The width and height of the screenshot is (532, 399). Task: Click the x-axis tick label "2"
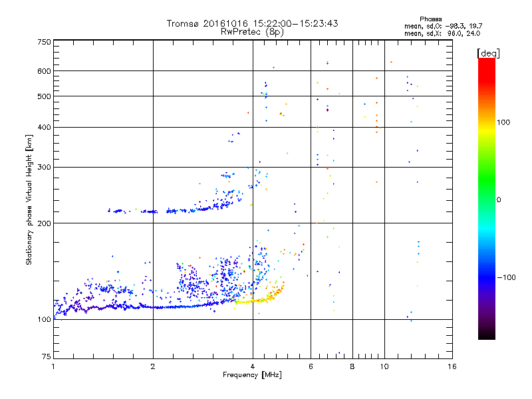(x=153, y=366)
